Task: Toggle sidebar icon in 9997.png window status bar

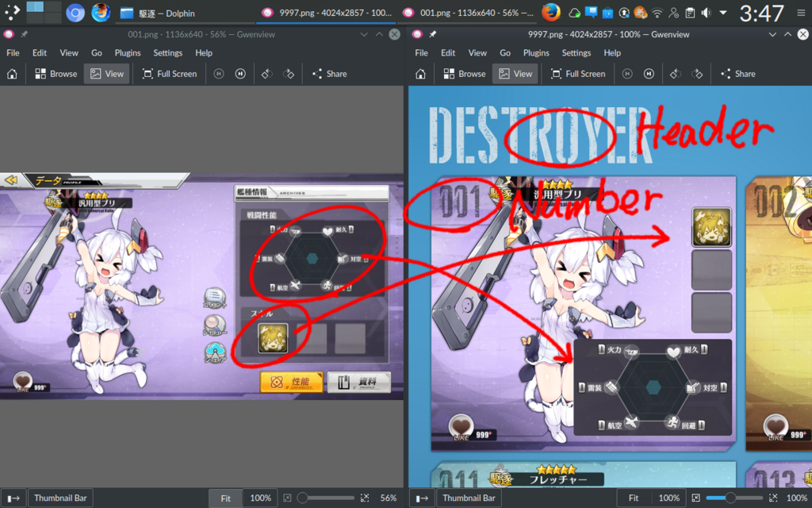Action: coord(422,498)
